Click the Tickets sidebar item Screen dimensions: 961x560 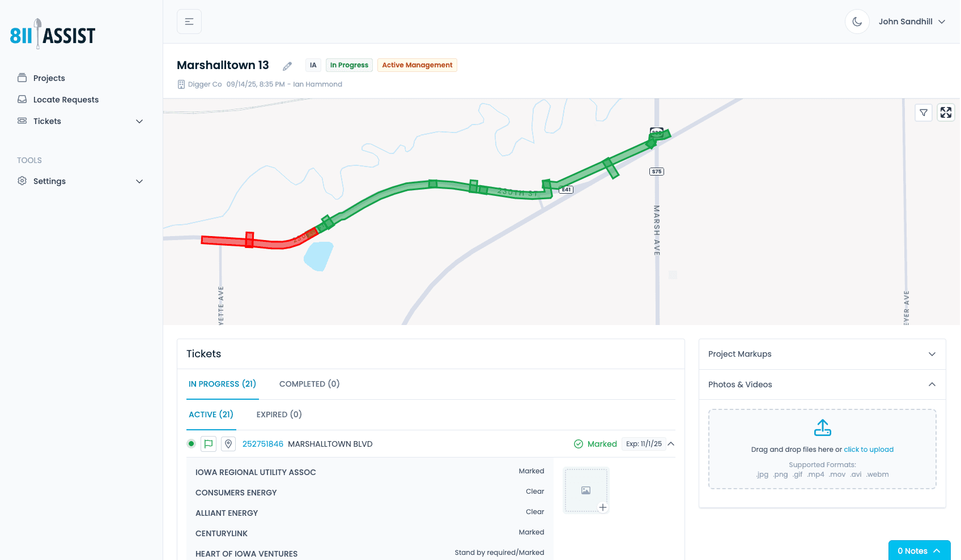click(x=47, y=121)
